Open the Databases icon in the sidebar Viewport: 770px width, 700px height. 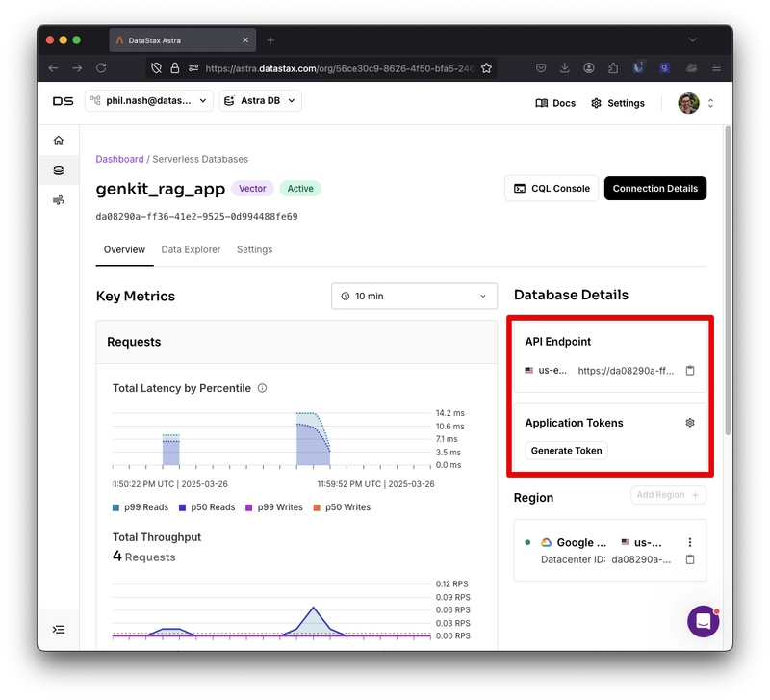click(x=59, y=170)
